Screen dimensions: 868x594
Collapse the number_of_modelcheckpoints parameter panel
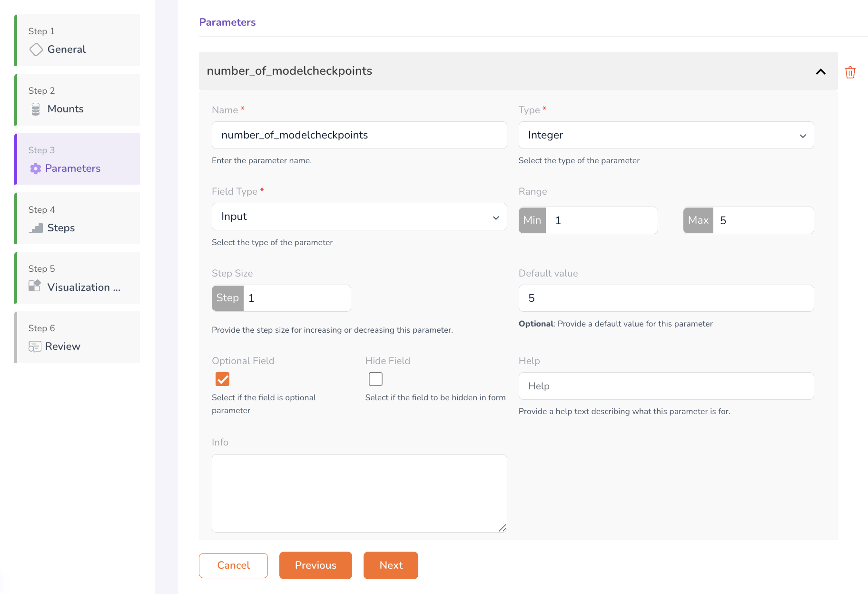click(x=820, y=71)
